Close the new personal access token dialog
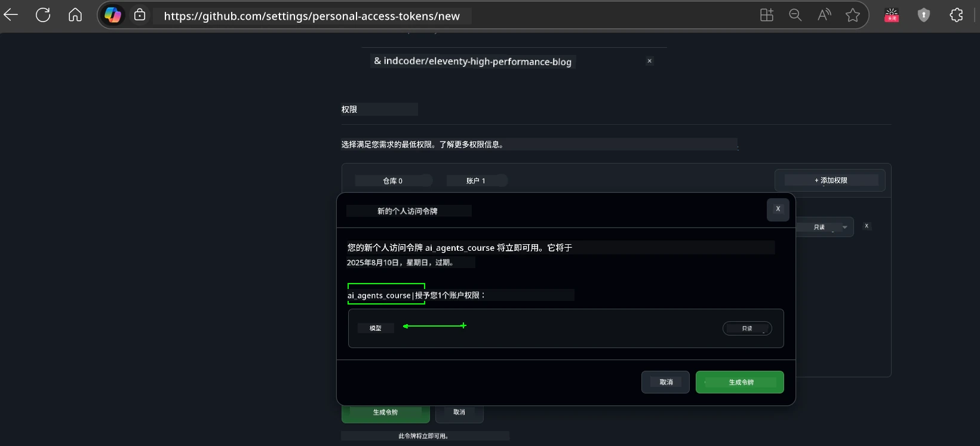980x446 pixels. pyautogui.click(x=778, y=209)
